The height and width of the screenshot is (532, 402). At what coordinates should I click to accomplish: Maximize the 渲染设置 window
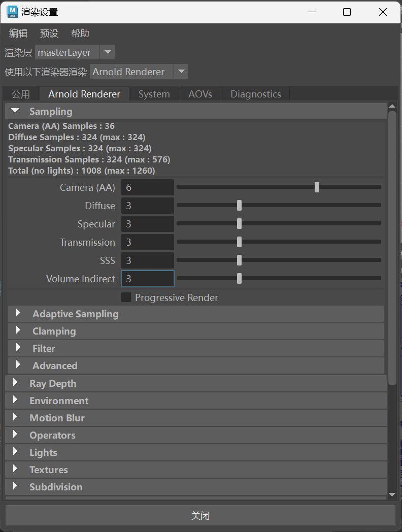pos(347,12)
